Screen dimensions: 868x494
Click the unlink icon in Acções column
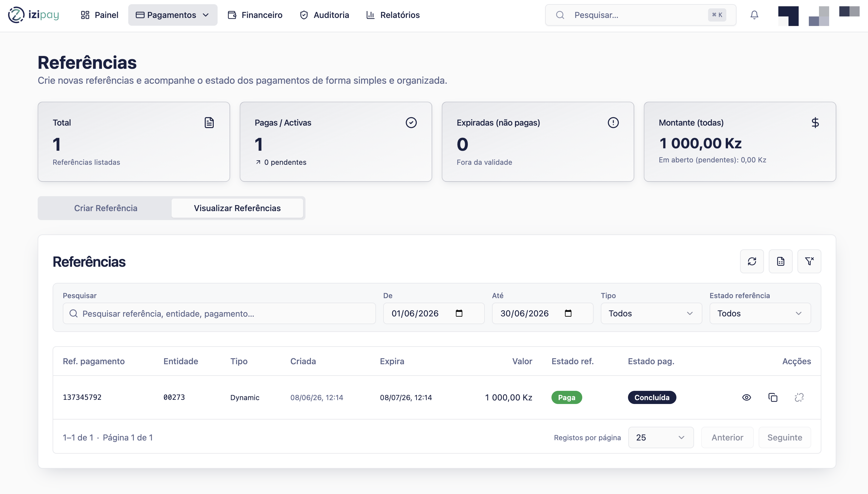click(799, 397)
